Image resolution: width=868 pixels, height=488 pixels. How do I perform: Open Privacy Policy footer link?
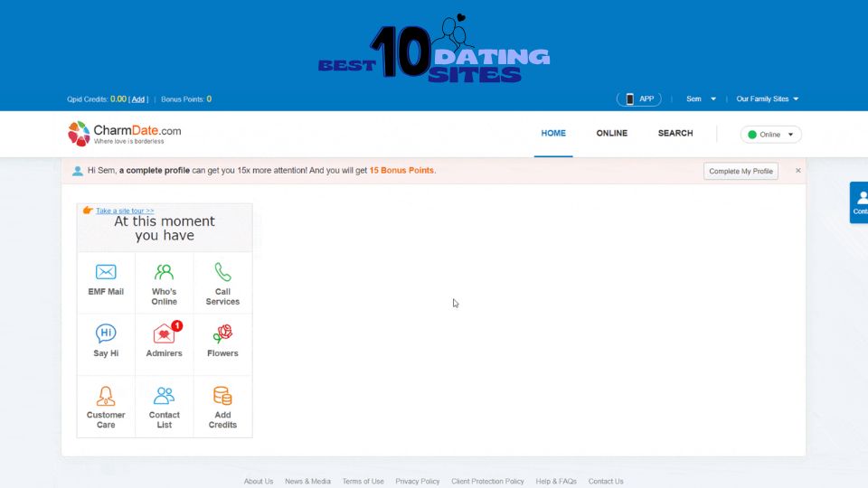coord(418,482)
